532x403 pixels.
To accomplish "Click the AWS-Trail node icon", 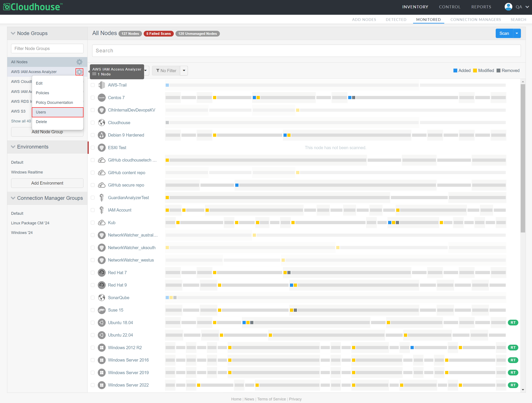I will (x=102, y=85).
